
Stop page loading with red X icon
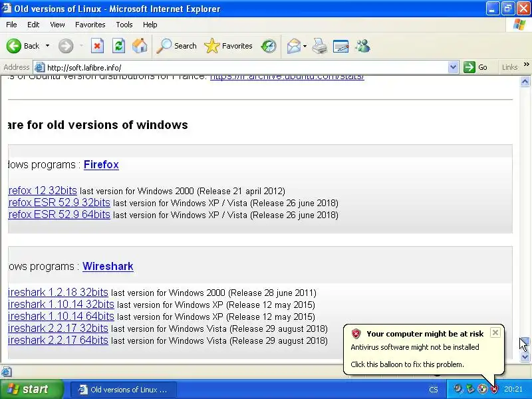97,46
